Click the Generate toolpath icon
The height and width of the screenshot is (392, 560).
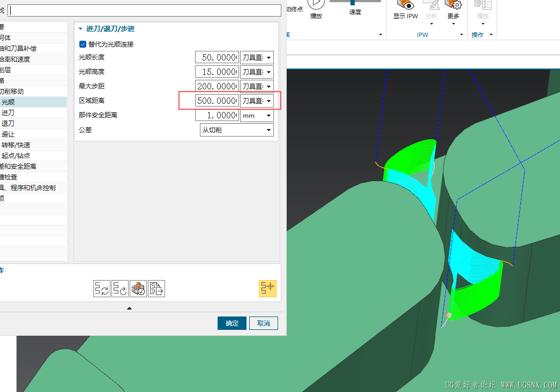tap(101, 289)
